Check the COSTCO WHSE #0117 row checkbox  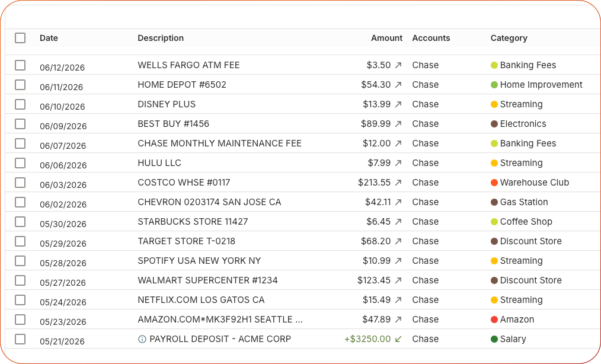tap(20, 183)
